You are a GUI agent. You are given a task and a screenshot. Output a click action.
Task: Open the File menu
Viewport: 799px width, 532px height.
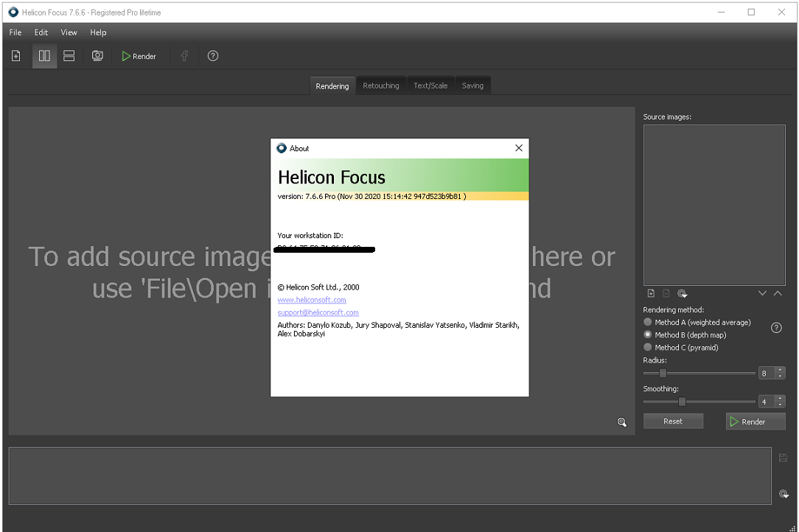[15, 32]
